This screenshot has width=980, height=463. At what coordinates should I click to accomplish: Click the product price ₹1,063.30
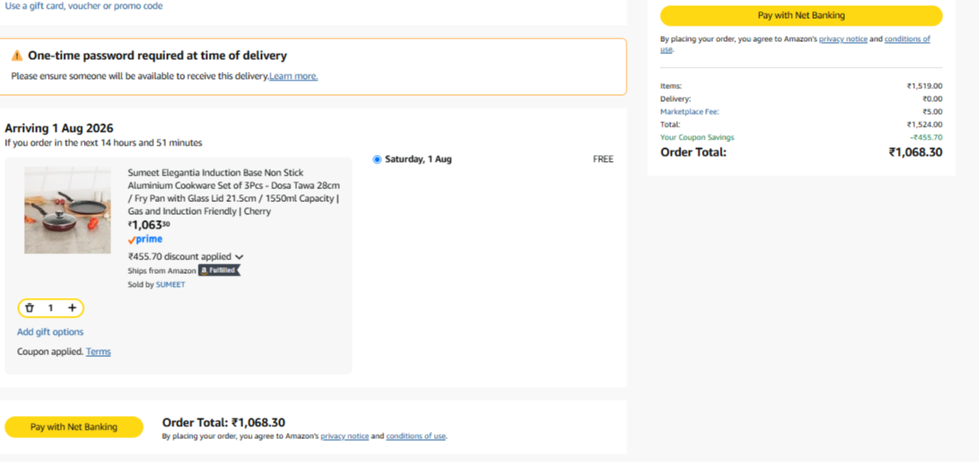point(149,225)
